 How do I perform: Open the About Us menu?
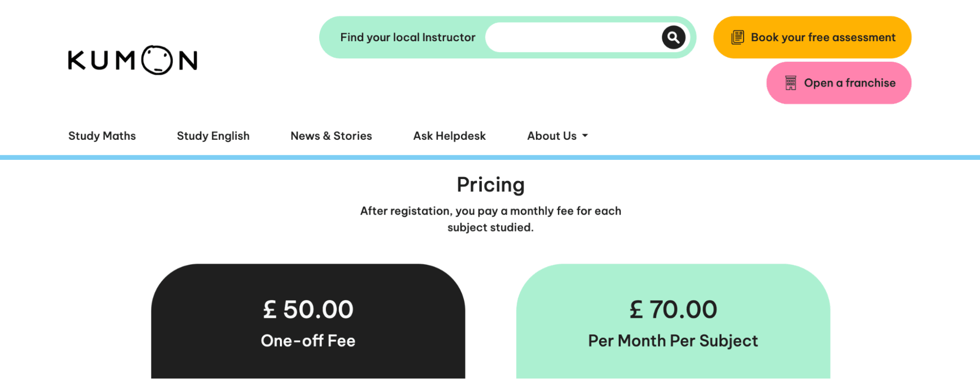(552, 136)
